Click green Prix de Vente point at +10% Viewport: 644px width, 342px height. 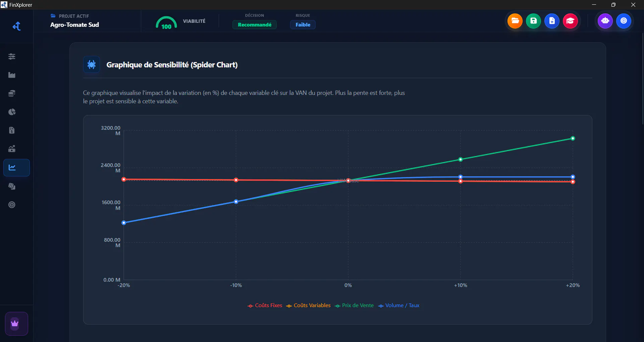coord(461,160)
